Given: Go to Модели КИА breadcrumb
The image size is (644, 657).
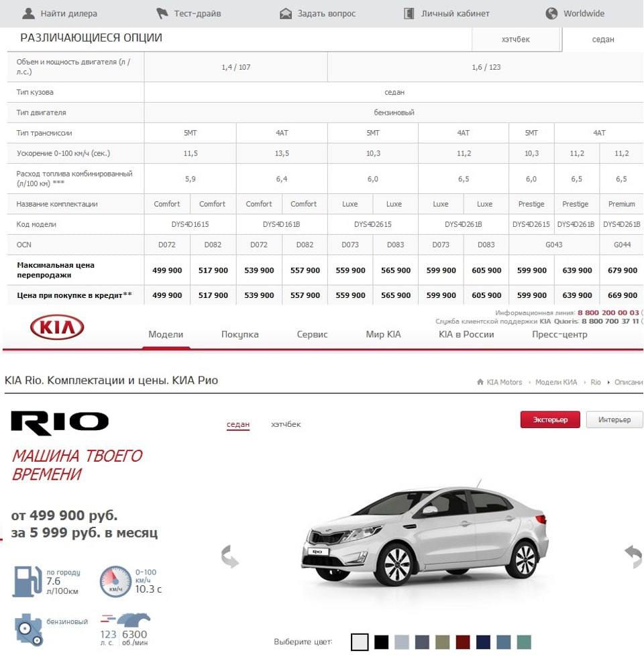Looking at the screenshot, I should point(556,382).
